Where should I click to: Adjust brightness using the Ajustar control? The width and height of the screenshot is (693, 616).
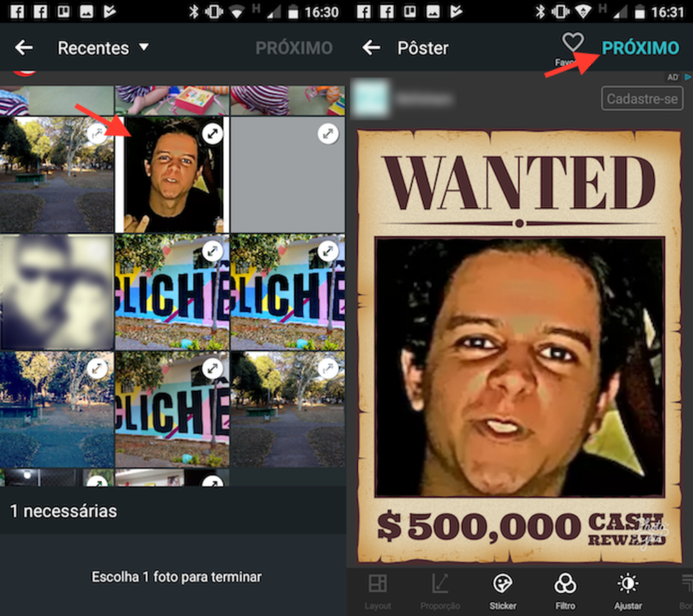coord(628,590)
